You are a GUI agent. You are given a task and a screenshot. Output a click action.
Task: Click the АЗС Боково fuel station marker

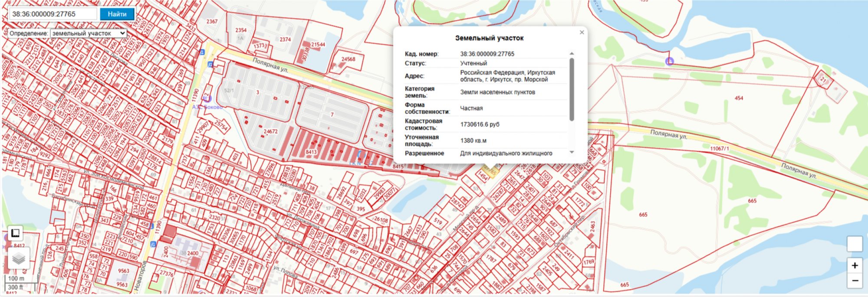coord(207,99)
